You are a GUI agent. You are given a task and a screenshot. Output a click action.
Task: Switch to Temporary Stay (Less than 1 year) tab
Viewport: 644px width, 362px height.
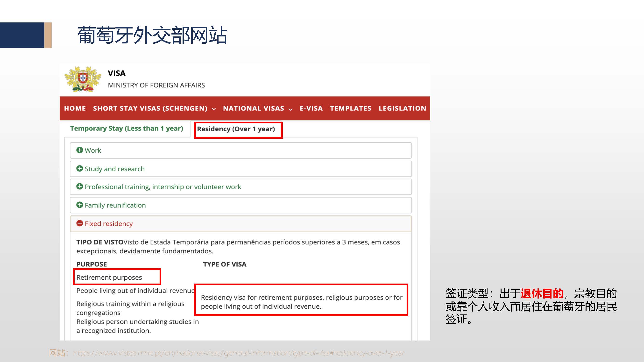(x=127, y=128)
